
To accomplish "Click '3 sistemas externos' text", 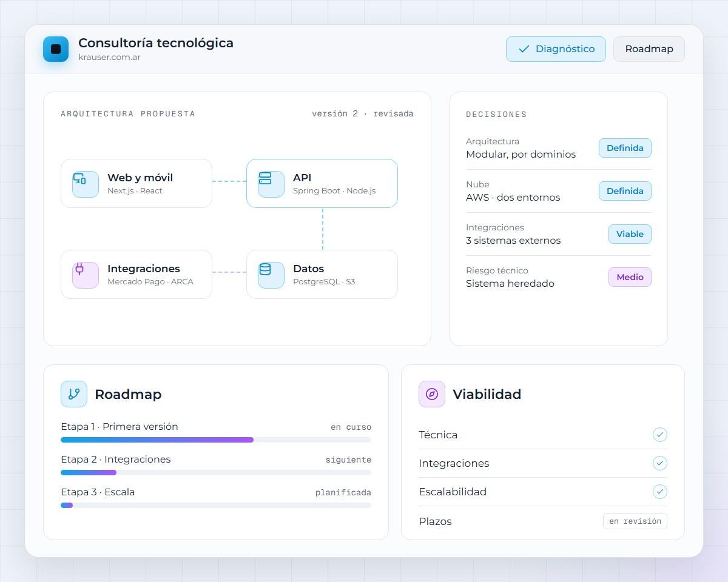I will pyautogui.click(x=513, y=241).
